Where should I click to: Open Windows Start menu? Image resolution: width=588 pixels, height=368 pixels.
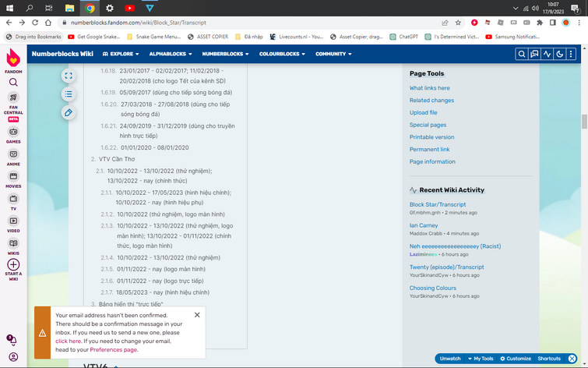9,8
